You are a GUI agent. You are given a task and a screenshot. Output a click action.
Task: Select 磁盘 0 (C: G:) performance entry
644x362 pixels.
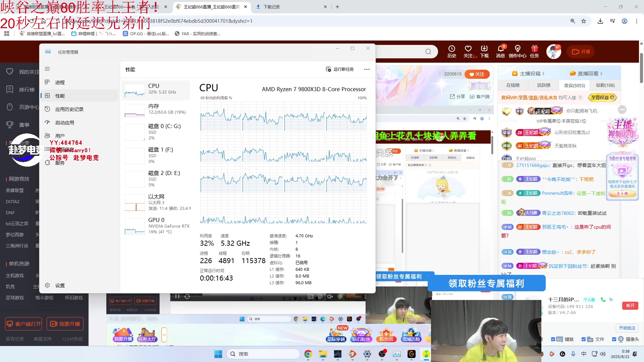click(x=156, y=132)
